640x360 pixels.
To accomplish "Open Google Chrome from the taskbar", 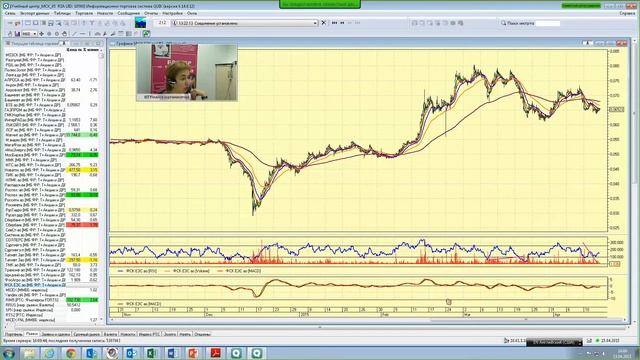I will pyautogui.click(x=70, y=353).
